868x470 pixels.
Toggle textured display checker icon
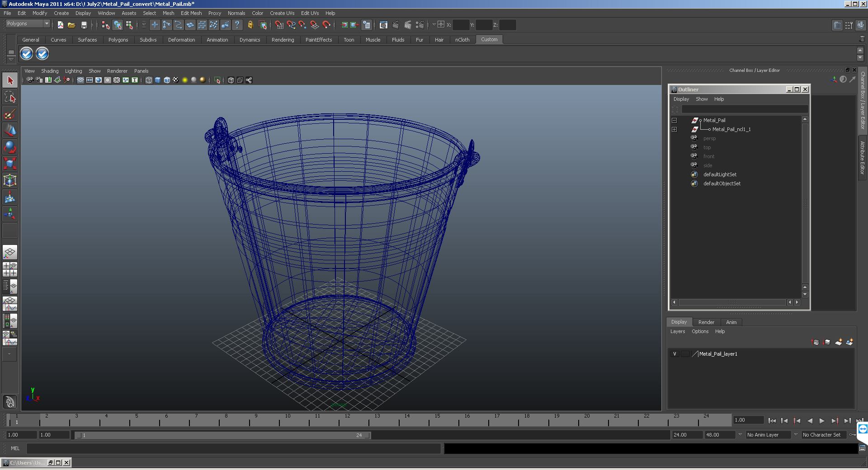176,80
